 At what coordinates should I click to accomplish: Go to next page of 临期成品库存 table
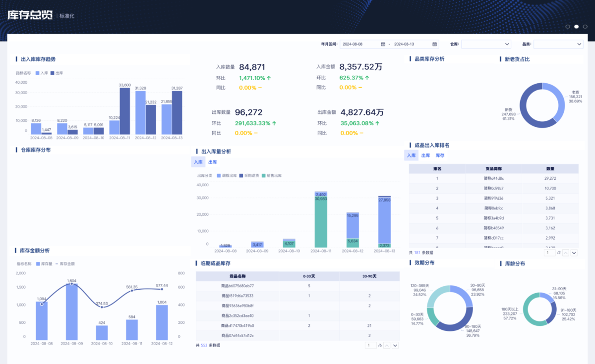395,345
